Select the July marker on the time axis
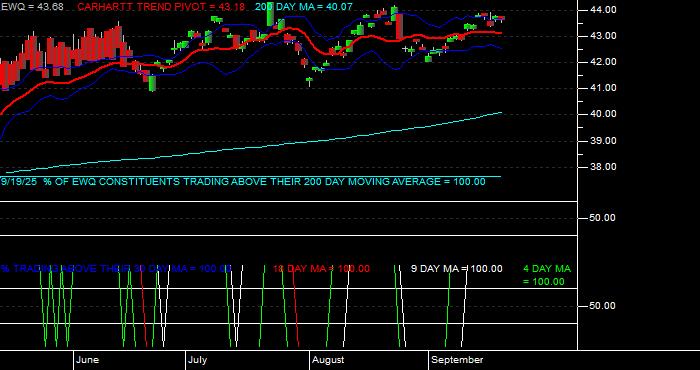The image size is (700, 370). [x=197, y=360]
